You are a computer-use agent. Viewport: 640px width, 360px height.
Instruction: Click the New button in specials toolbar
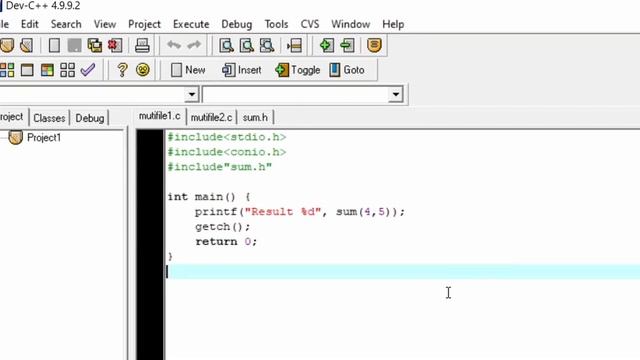click(x=188, y=70)
